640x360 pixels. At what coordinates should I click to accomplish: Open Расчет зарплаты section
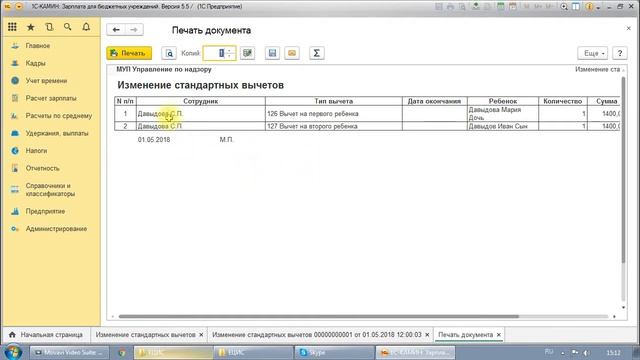(50, 98)
